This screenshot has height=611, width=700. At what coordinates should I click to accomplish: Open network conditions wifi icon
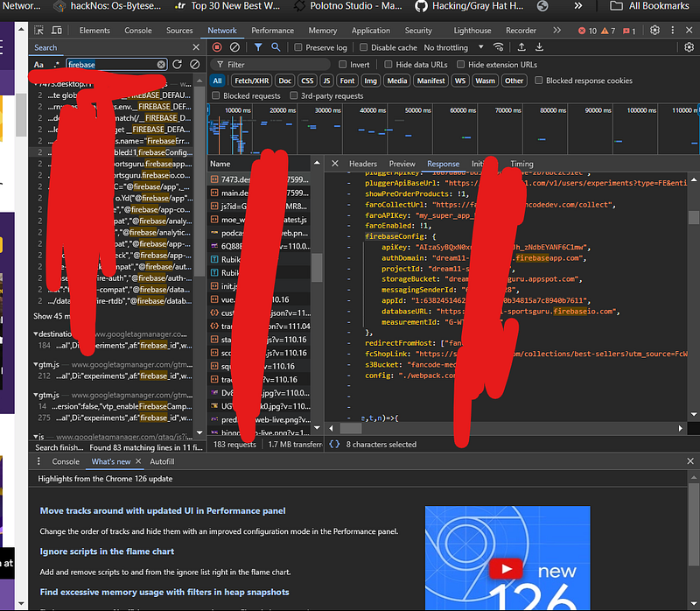coord(498,47)
